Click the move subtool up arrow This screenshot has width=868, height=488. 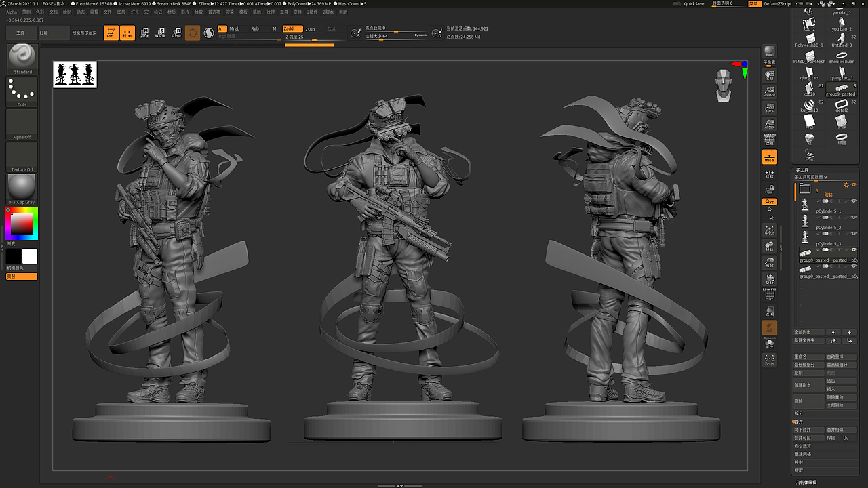pos(833,333)
